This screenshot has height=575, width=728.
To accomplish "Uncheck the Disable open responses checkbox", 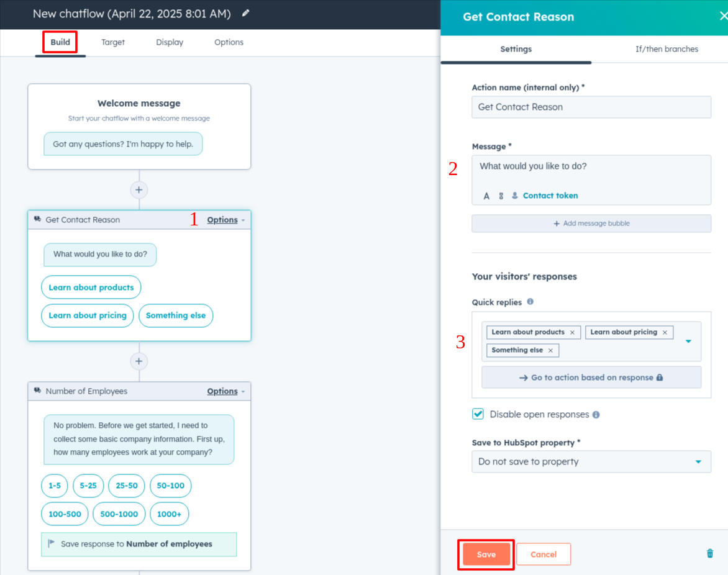I will pyautogui.click(x=478, y=414).
